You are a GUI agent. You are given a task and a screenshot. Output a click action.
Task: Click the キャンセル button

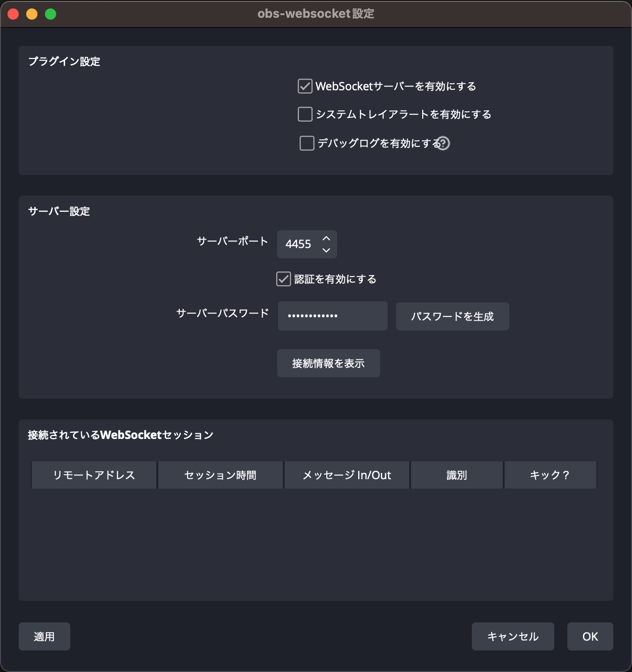click(513, 636)
